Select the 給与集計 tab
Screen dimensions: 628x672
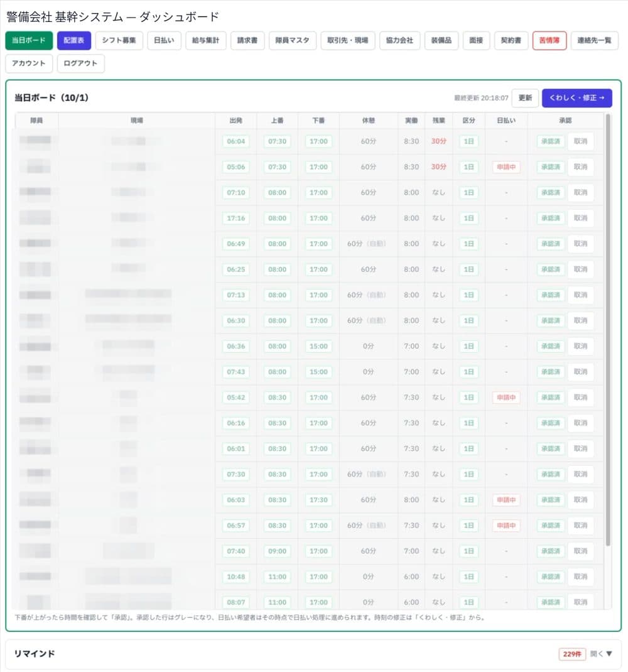(x=206, y=41)
